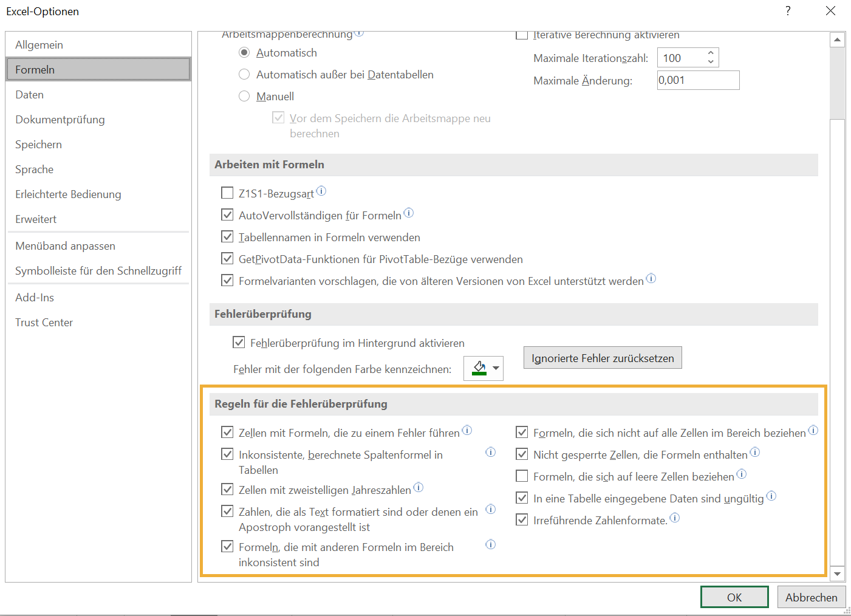Click info icon next to AutoVervollständigen für Formeln
This screenshot has width=851, height=616.
409,213
